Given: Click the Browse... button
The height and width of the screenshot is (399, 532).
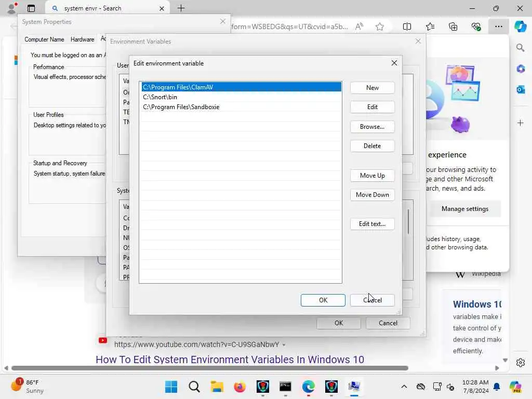Looking at the screenshot, I should [372, 127].
